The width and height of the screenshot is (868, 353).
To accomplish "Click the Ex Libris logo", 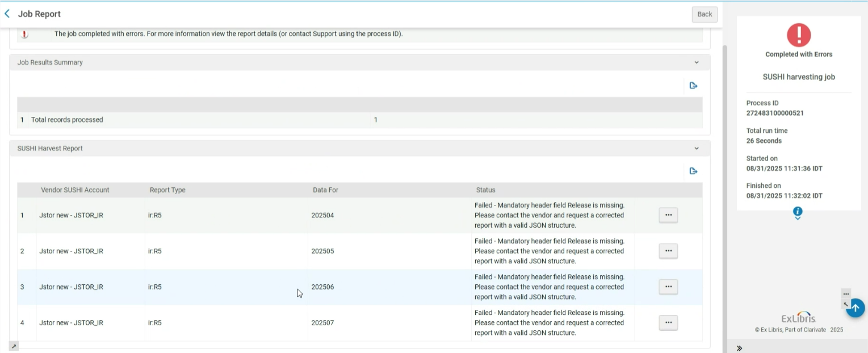I will pyautogui.click(x=799, y=318).
